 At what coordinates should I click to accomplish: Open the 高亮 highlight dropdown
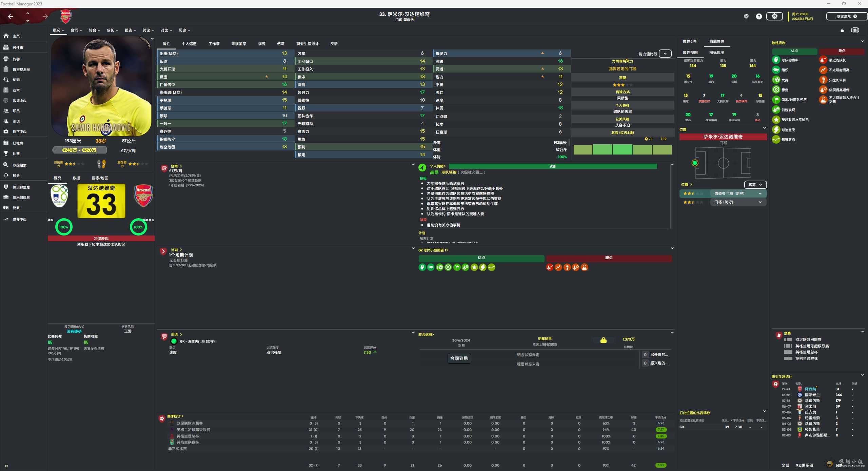755,185
